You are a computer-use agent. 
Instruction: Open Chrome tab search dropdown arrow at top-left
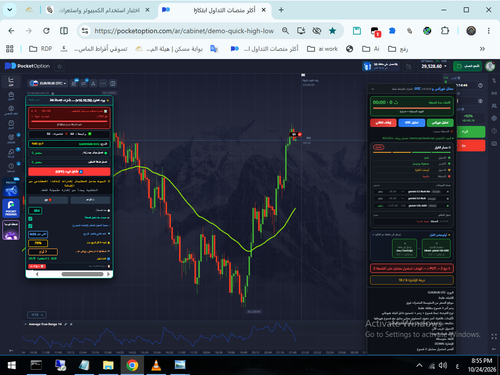[x=10, y=10]
